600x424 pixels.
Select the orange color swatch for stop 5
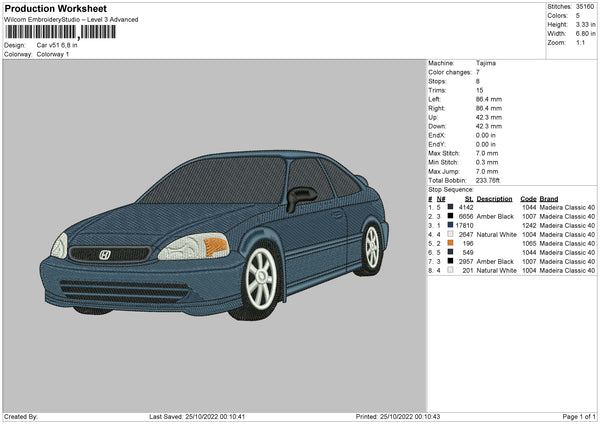[x=452, y=243]
